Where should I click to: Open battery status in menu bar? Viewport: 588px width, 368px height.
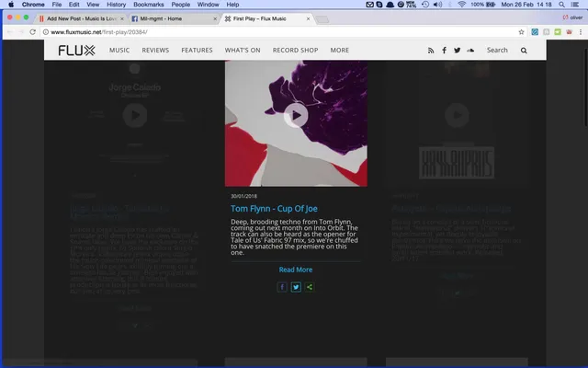tap(483, 5)
